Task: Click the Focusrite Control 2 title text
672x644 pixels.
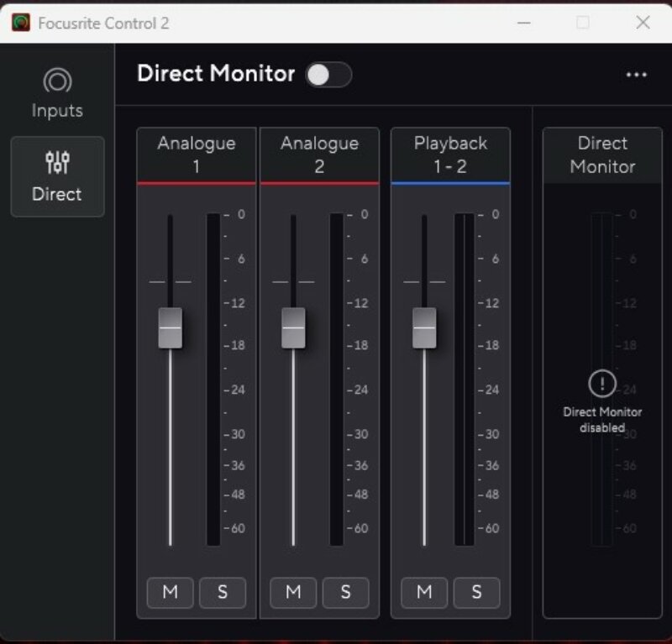Action: tap(103, 24)
